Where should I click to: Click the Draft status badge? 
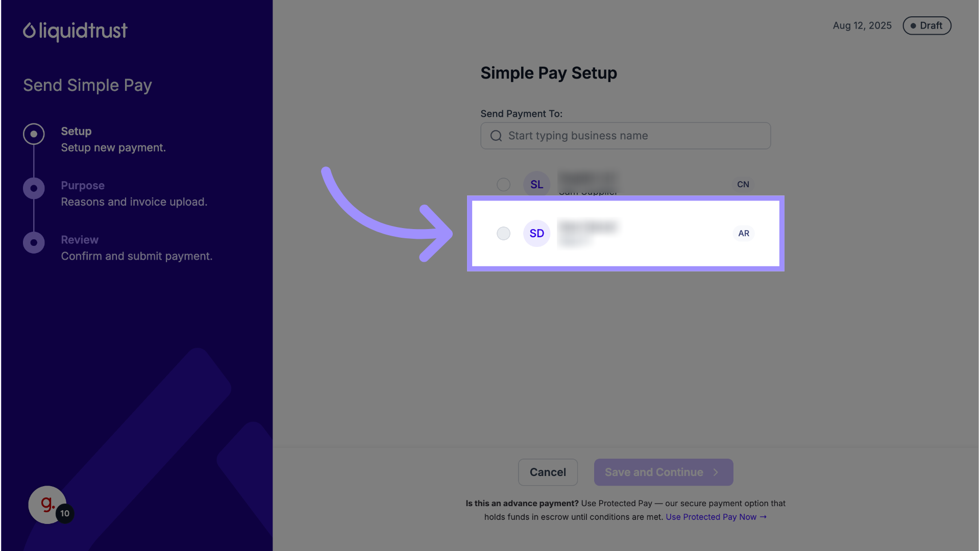(x=926, y=26)
